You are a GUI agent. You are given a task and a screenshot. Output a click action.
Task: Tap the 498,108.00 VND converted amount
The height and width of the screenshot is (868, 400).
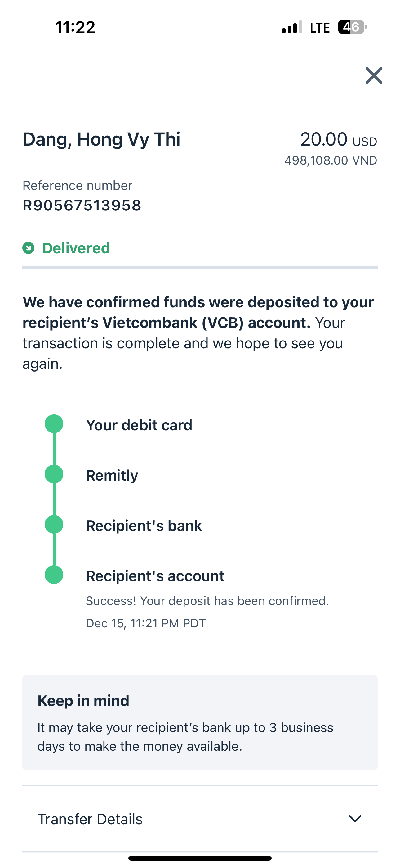click(x=331, y=160)
